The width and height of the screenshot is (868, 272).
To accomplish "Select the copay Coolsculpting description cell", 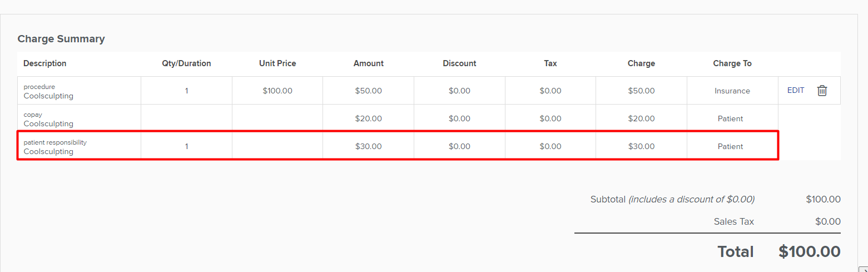I will point(79,118).
